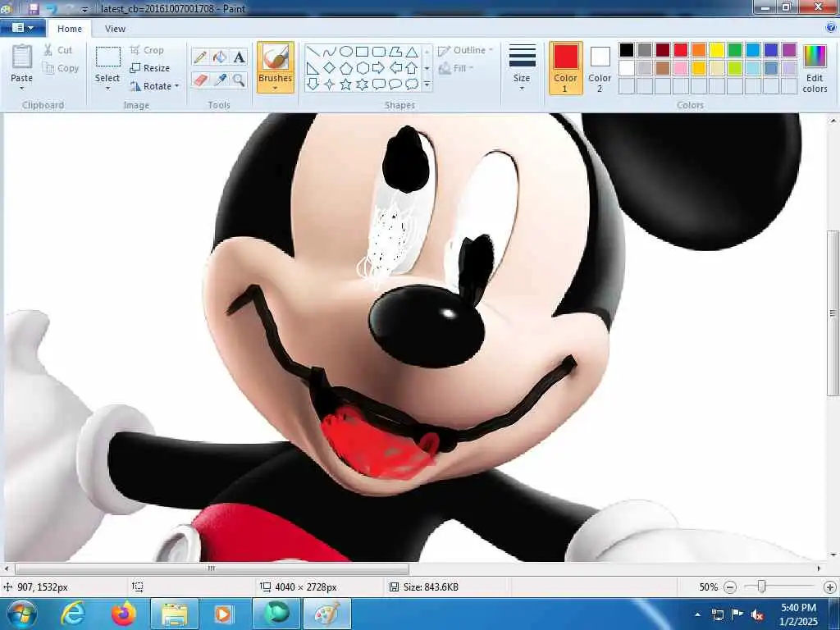840x630 pixels.
Task: Click the zoom in plus button
Action: pyautogui.click(x=830, y=587)
